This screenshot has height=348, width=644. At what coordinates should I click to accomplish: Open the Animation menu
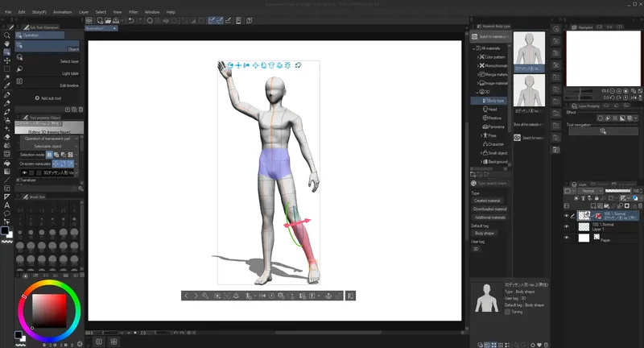point(63,12)
